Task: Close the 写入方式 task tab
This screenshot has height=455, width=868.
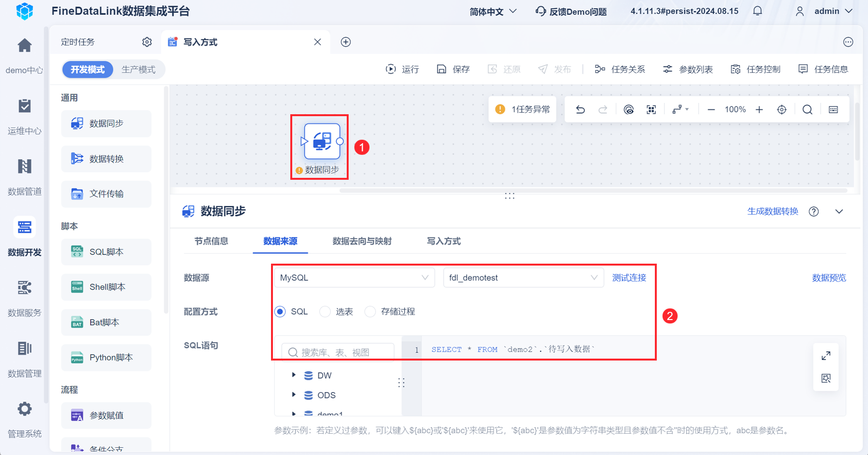Action: [x=317, y=42]
